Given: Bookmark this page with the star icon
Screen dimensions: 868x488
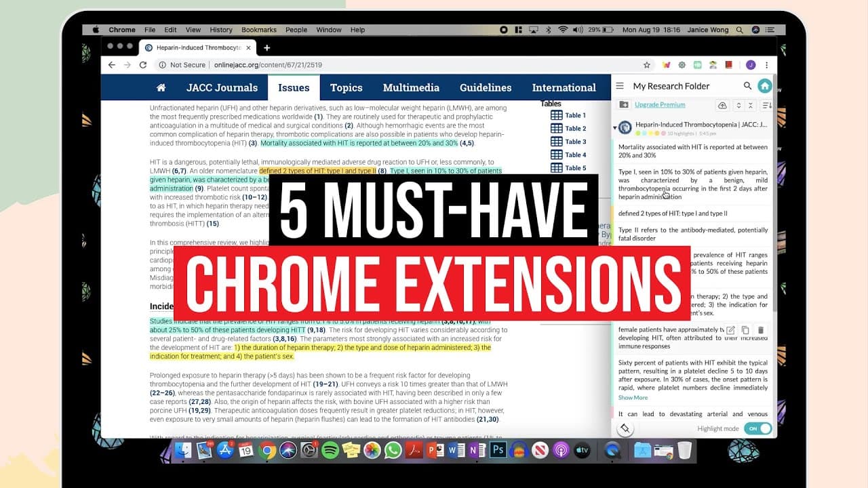Looking at the screenshot, I should 647,65.
